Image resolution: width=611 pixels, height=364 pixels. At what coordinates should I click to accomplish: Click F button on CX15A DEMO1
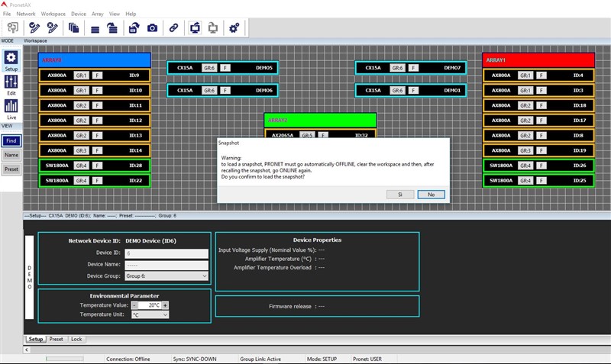413,90
